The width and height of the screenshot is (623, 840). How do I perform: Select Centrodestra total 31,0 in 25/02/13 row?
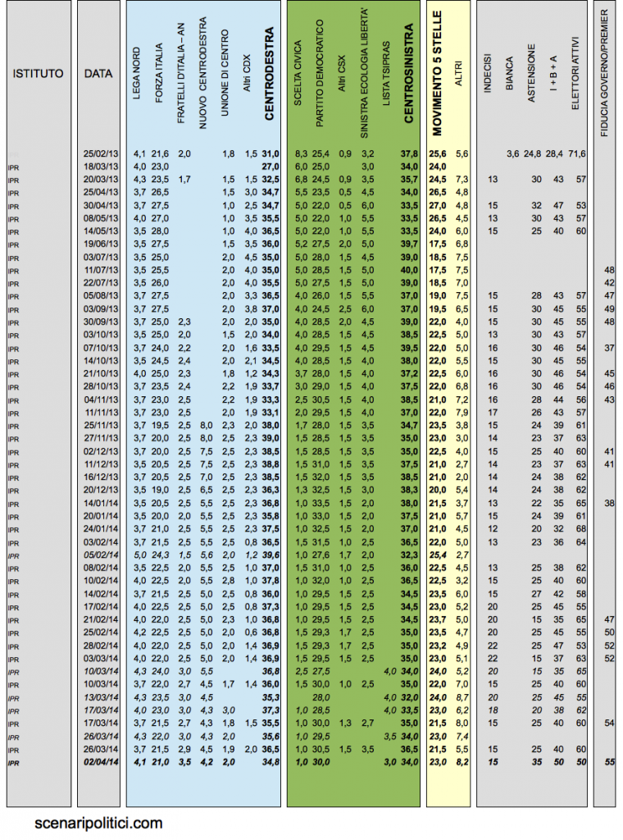coord(271,153)
